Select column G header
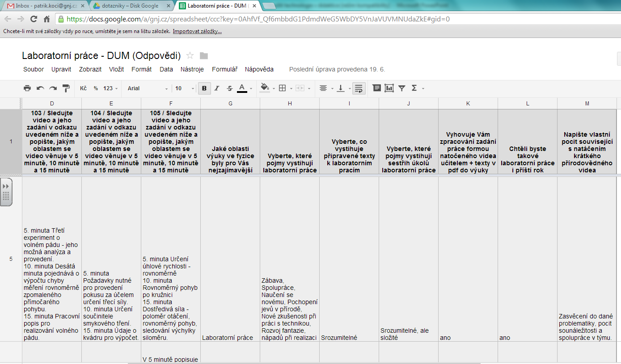The height and width of the screenshot is (364, 621). coord(230,103)
